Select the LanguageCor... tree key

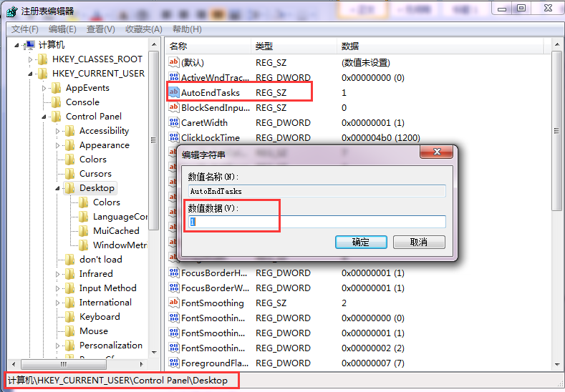click(x=120, y=217)
